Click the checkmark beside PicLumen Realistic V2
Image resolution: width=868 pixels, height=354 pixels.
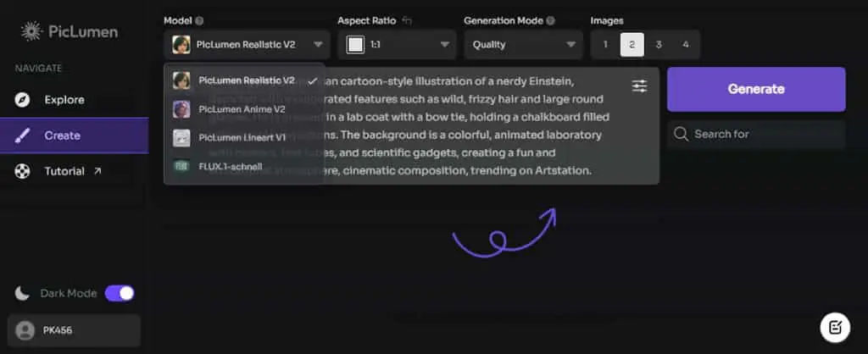(313, 80)
